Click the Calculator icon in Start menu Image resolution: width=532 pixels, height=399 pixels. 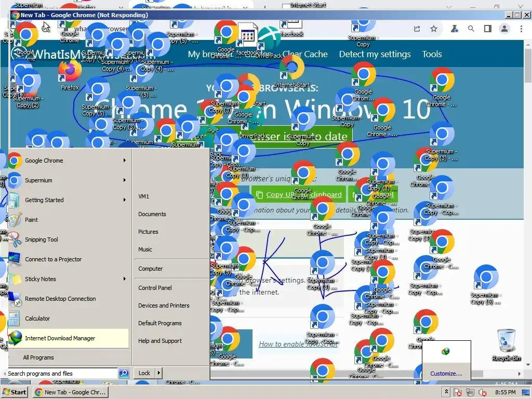(x=14, y=318)
